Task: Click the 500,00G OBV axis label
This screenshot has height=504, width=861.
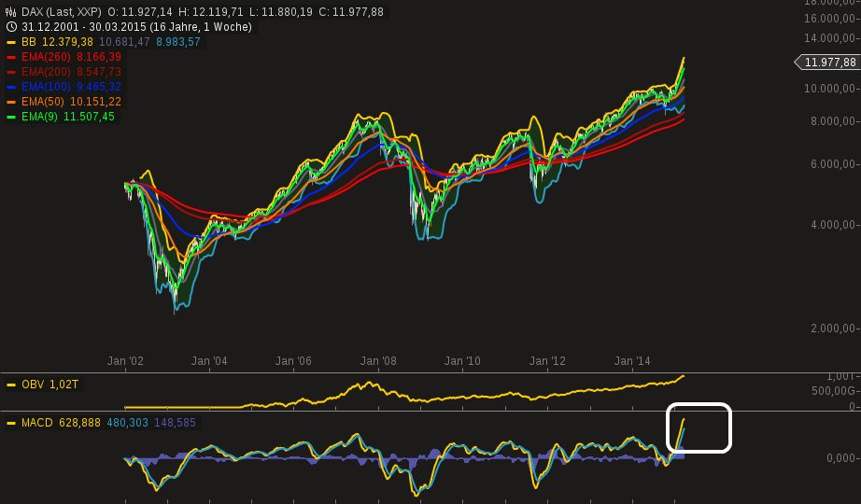Action: click(834, 391)
